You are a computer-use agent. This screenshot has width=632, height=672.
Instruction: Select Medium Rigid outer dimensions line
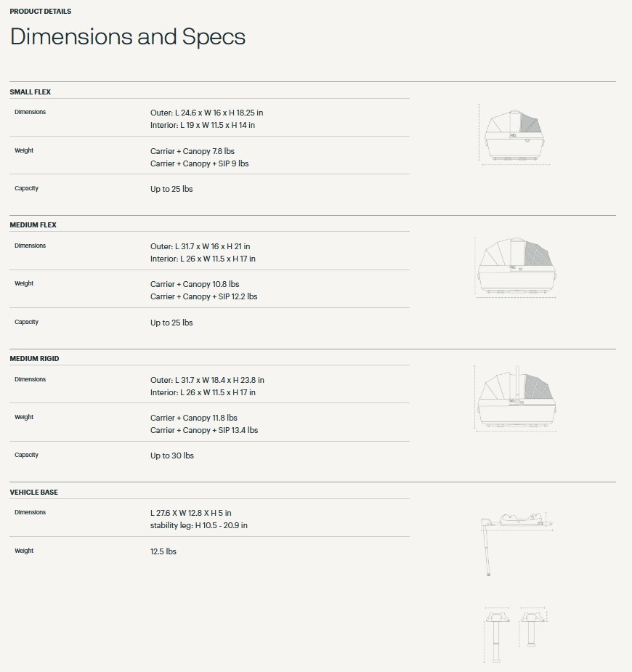point(207,380)
